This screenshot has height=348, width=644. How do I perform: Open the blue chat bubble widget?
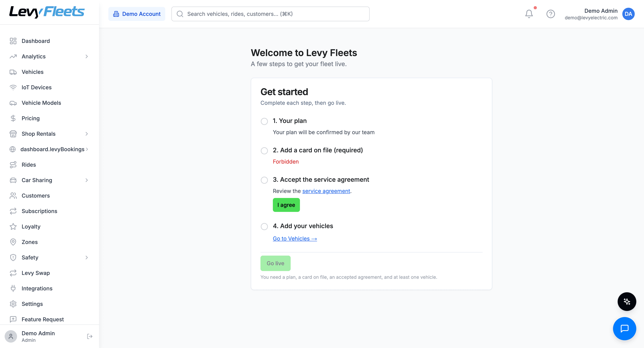tap(624, 328)
